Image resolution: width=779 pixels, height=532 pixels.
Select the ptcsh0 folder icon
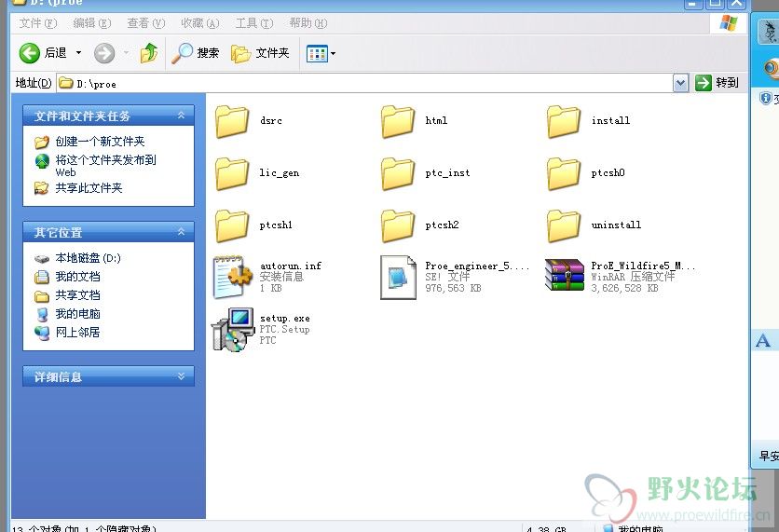[564, 173]
